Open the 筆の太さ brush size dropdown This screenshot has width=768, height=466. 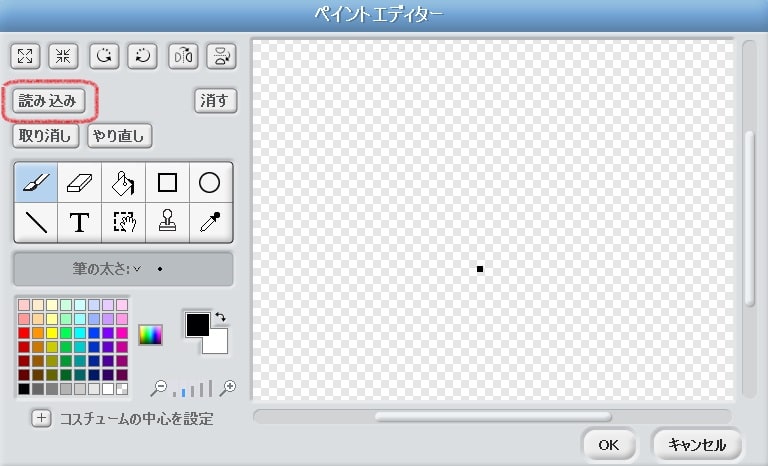[123, 269]
